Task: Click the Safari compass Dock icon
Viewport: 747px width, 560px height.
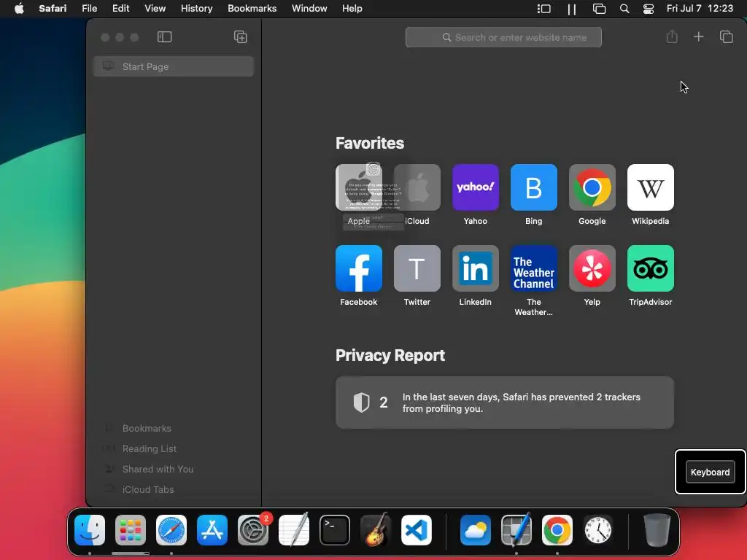Action: click(x=171, y=530)
